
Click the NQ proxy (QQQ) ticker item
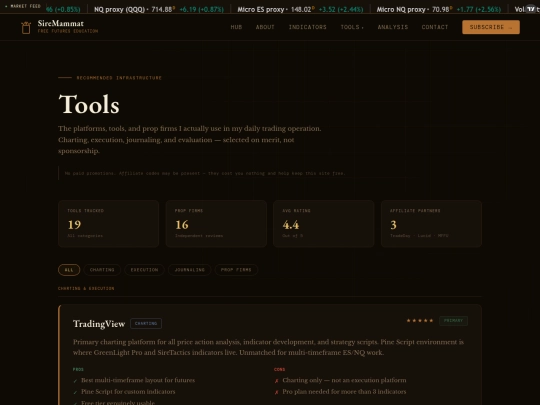159,10
